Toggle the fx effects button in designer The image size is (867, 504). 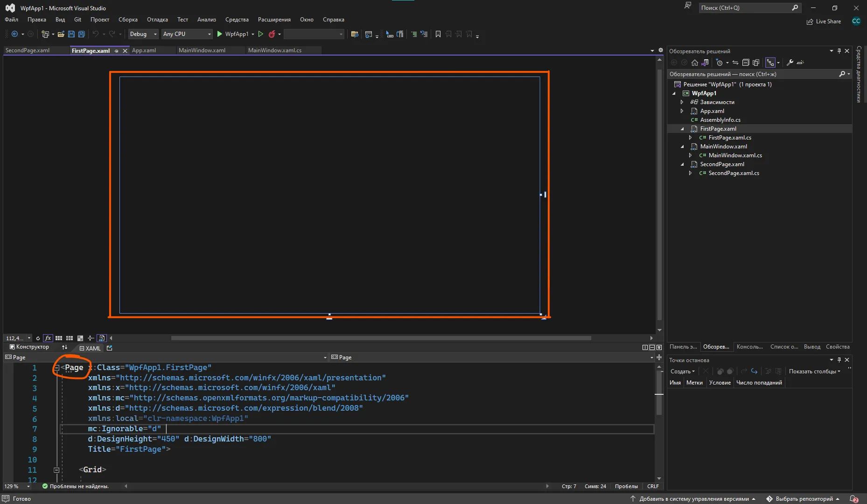coord(48,338)
